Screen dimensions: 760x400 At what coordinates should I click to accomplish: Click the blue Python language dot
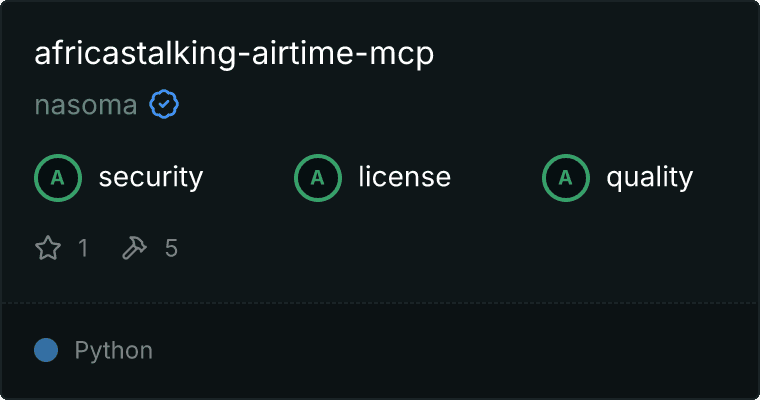click(x=46, y=350)
